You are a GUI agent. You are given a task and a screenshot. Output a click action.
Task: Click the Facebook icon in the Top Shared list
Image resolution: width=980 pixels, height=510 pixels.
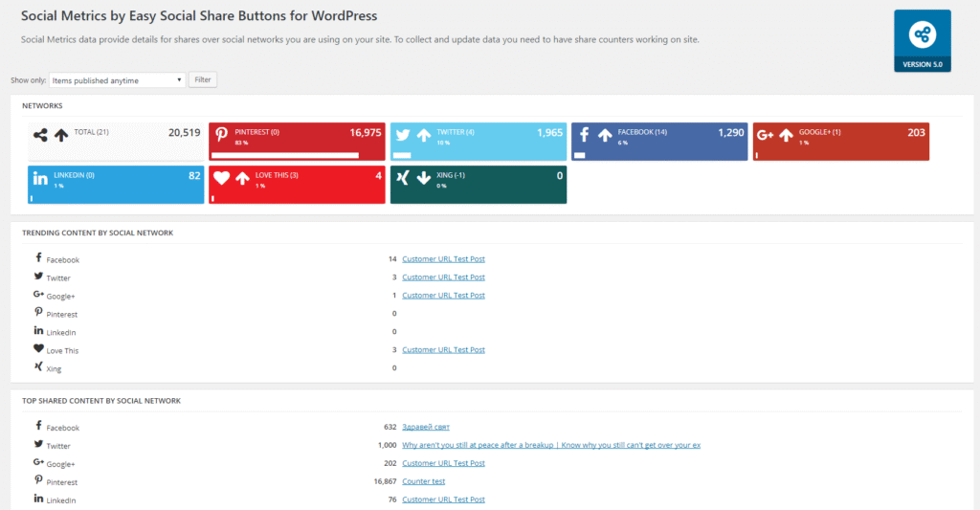[38, 426]
